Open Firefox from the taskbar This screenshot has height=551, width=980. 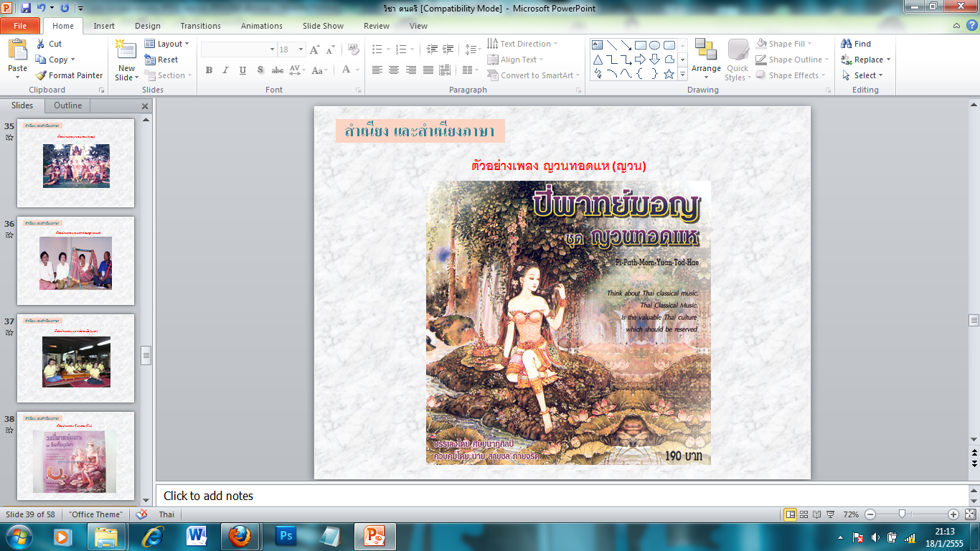tap(240, 536)
